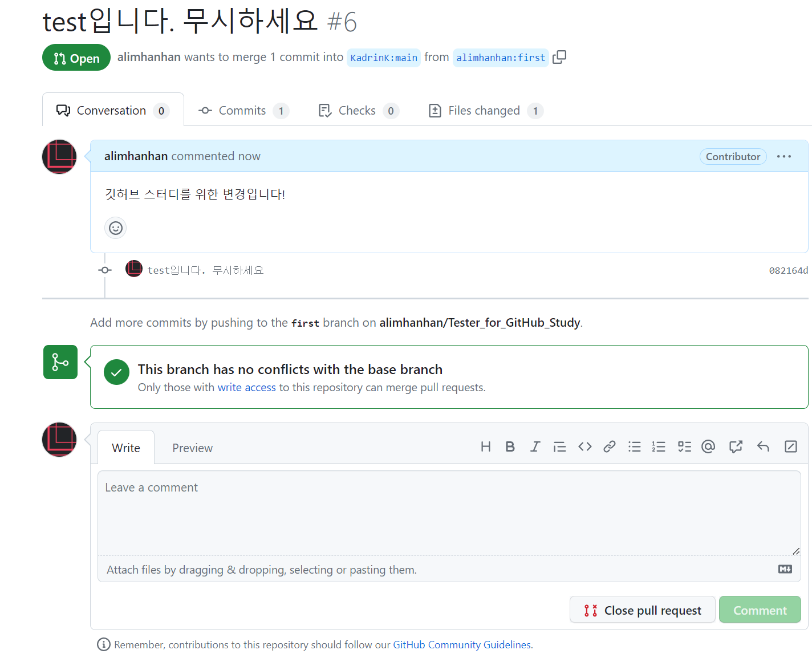Image resolution: width=812 pixels, height=662 pixels.
Task: Insert numbered list icon
Action: pos(659,446)
